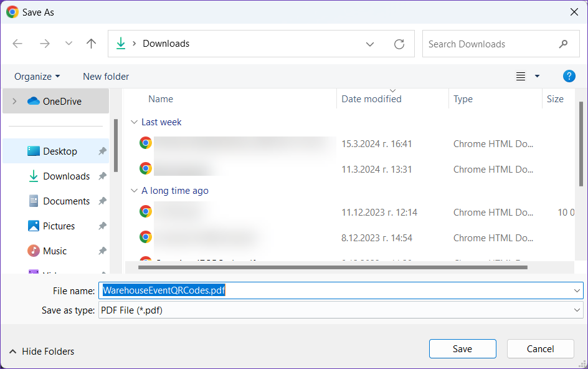Open the Save as type dropdown
Image resolution: width=588 pixels, height=369 pixels.
(577, 310)
